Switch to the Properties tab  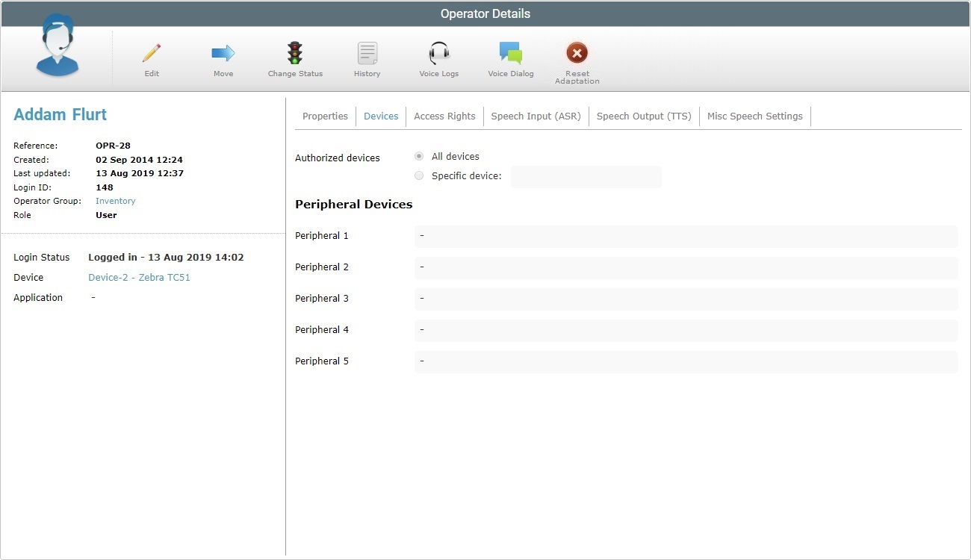(325, 116)
